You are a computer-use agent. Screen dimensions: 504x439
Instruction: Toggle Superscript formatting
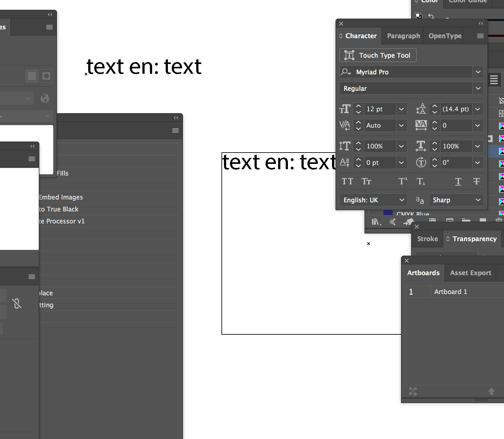click(x=403, y=181)
